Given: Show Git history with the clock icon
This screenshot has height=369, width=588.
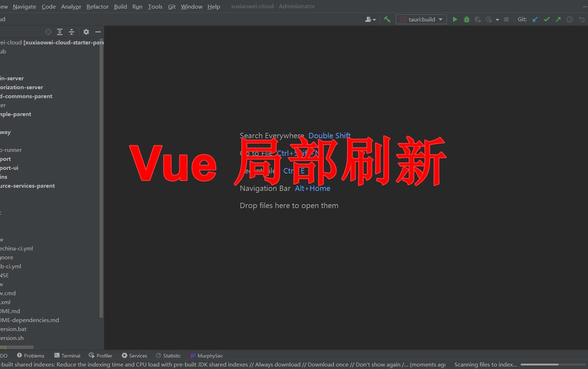Looking at the screenshot, I should click(x=570, y=19).
